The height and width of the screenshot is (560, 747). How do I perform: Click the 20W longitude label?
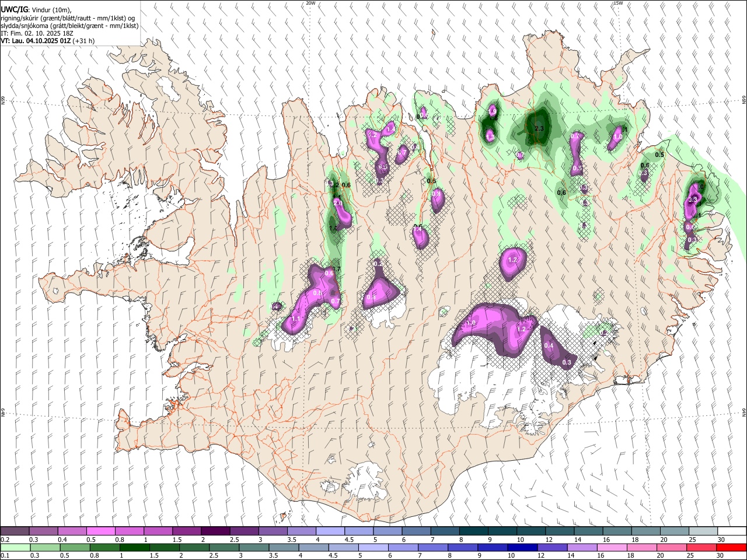(310, 3)
